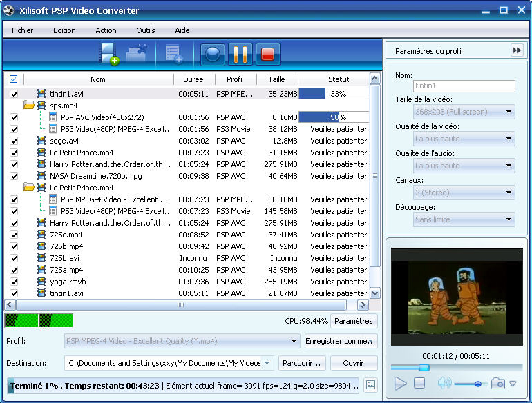Uncheck the first tintin1.avi row checkbox

coord(14,94)
